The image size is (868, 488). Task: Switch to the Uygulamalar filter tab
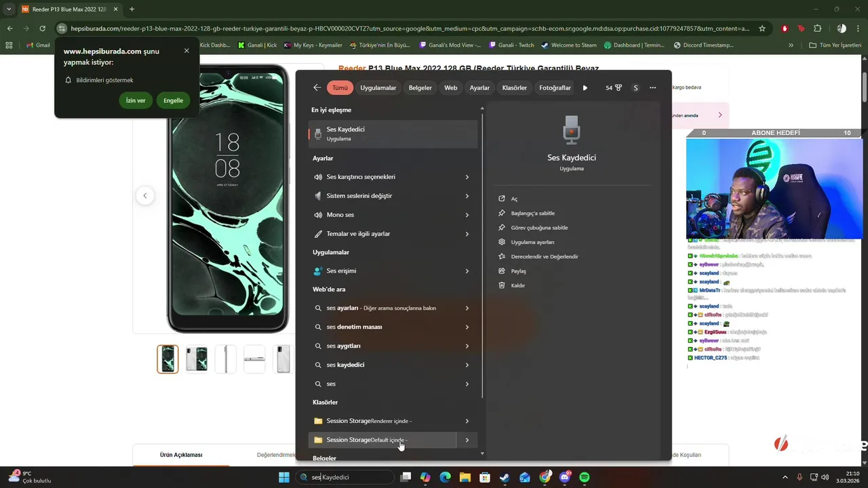click(378, 87)
